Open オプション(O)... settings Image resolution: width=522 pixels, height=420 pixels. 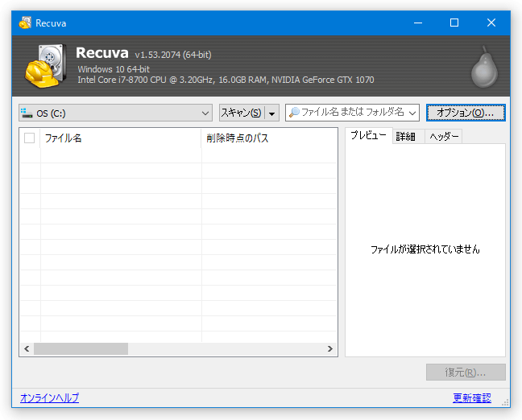click(466, 113)
